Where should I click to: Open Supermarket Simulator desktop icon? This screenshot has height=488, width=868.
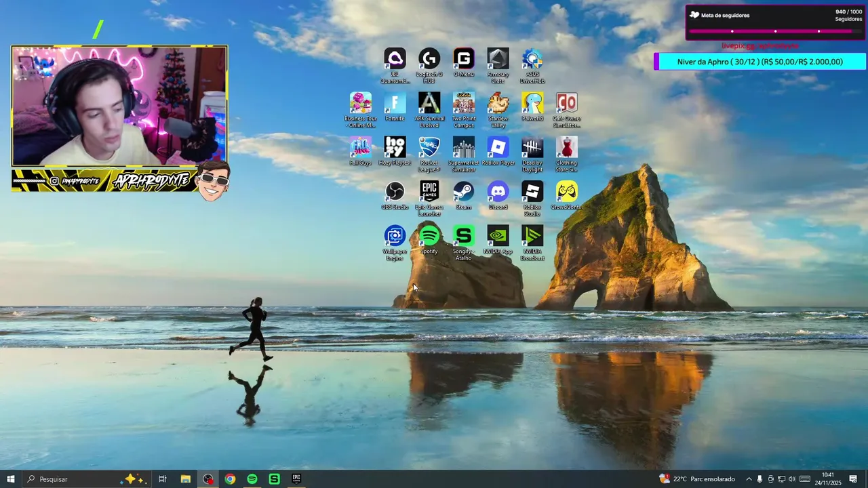click(464, 154)
